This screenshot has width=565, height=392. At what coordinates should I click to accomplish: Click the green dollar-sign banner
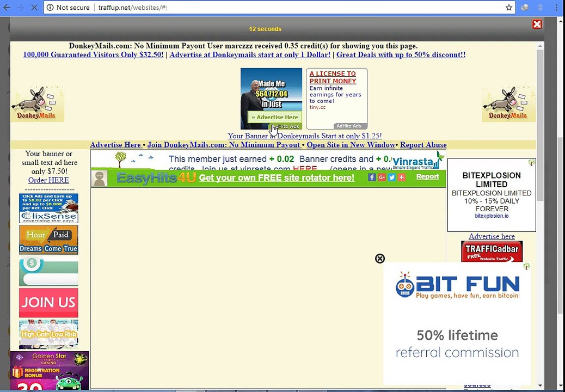[x=48, y=271]
